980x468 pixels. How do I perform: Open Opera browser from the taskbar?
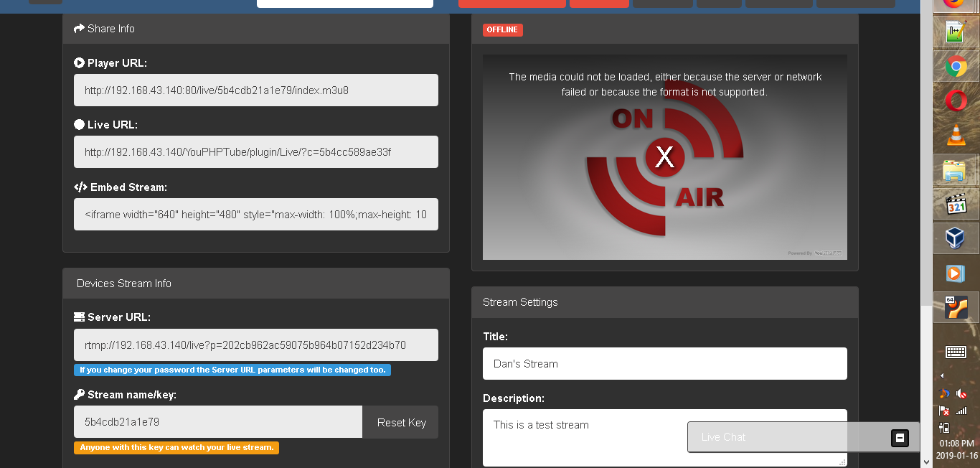pos(956,100)
